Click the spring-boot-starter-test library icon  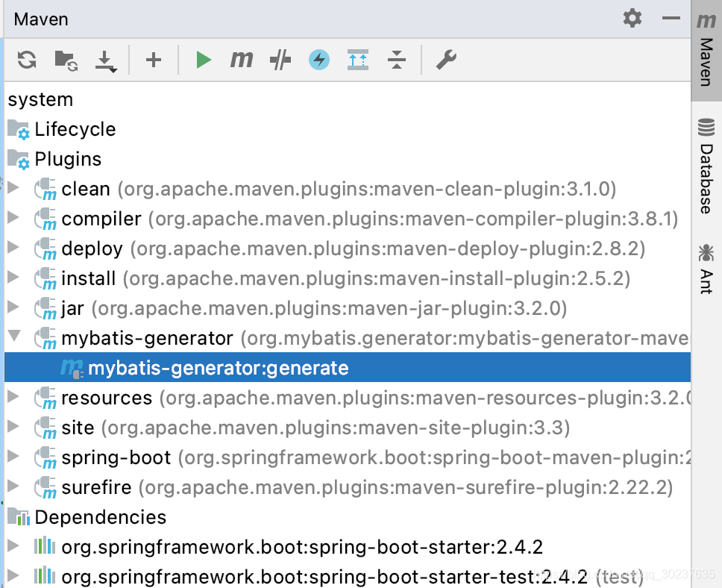45,575
